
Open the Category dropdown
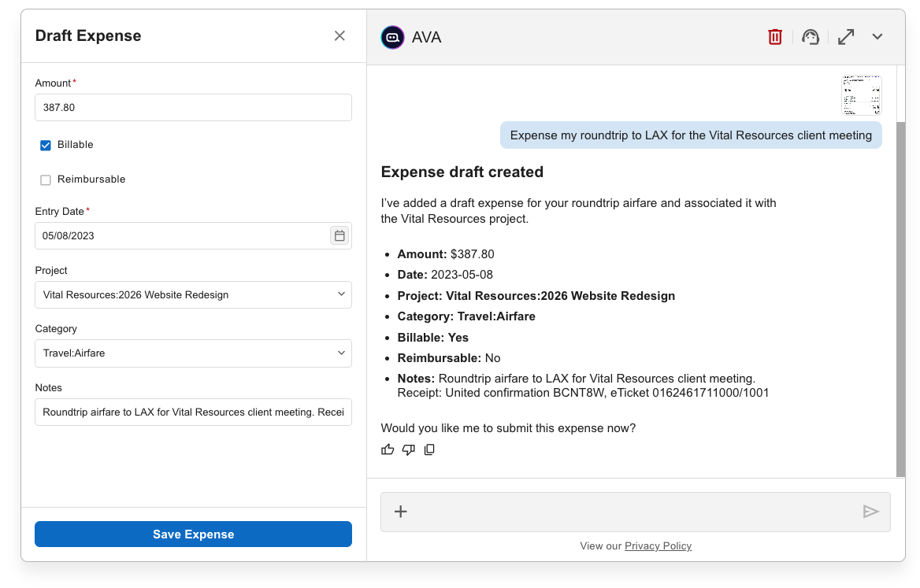coord(193,353)
